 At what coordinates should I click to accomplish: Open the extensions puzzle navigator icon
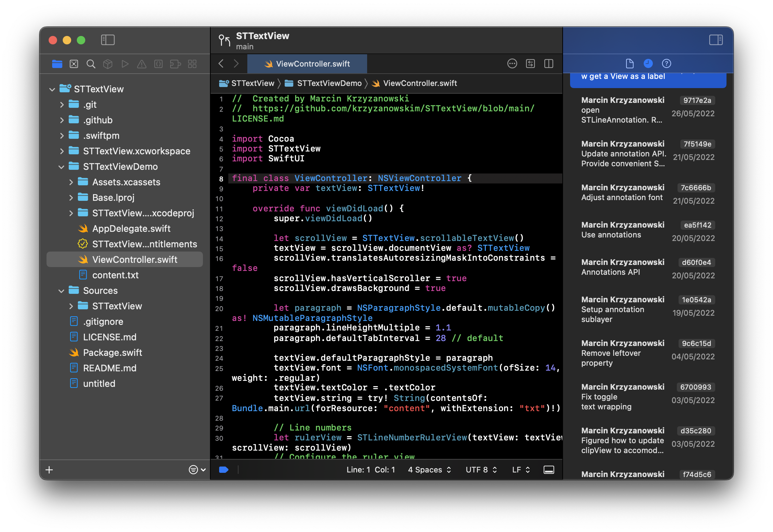click(x=175, y=64)
